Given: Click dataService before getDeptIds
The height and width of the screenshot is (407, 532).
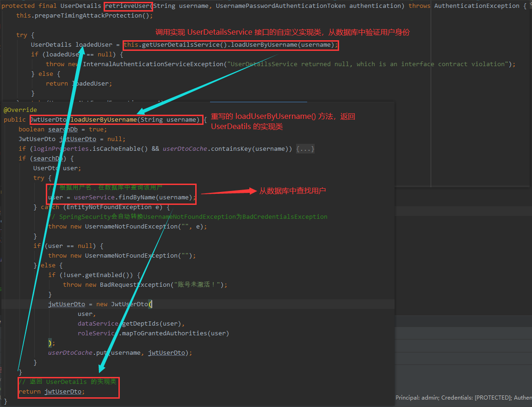Looking at the screenshot, I should point(98,324).
